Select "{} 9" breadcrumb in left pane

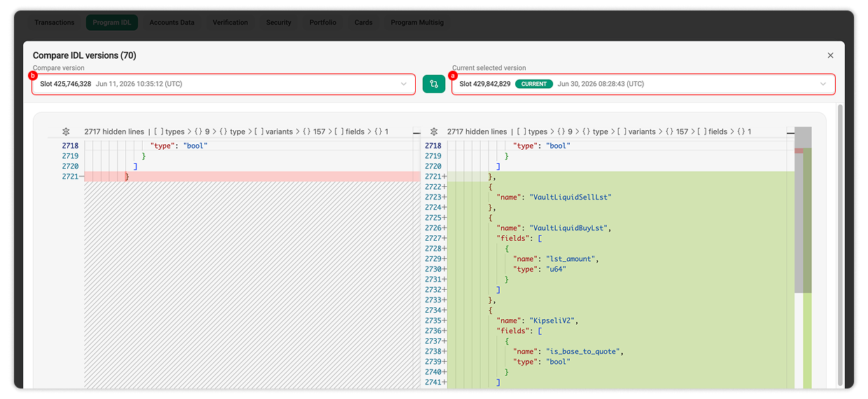click(201, 132)
